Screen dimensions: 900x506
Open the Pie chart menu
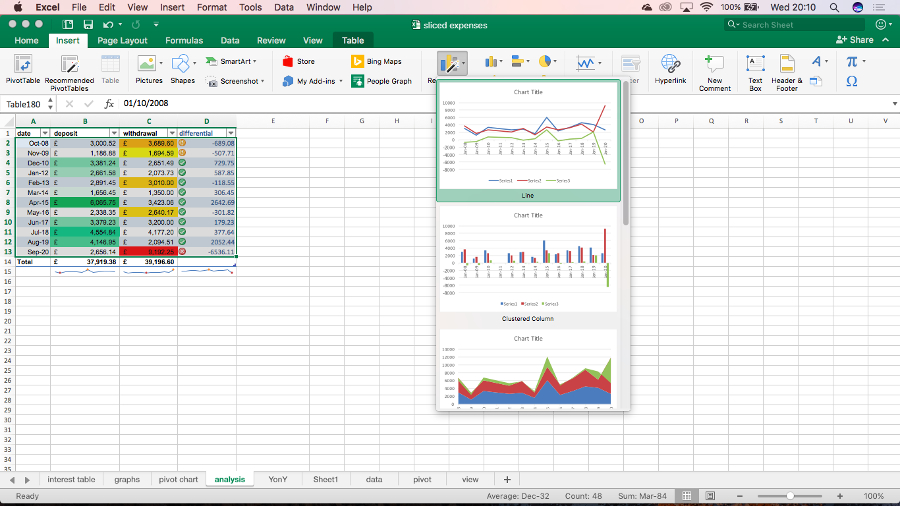pyautogui.click(x=547, y=62)
